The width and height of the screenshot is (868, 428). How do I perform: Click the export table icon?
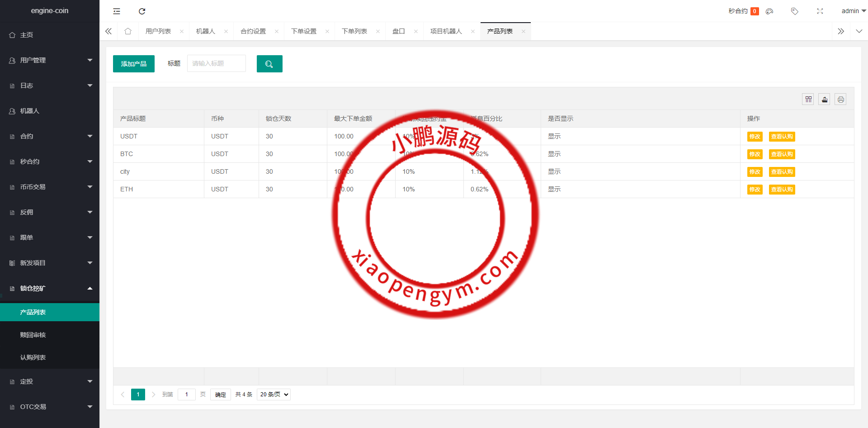pyautogui.click(x=825, y=100)
